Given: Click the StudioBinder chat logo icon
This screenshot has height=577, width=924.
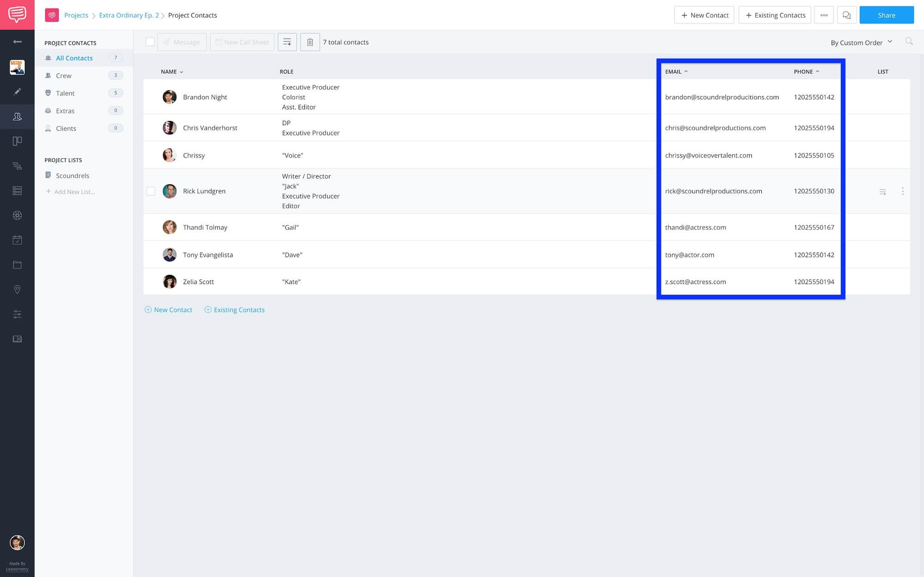Looking at the screenshot, I should click(x=17, y=15).
